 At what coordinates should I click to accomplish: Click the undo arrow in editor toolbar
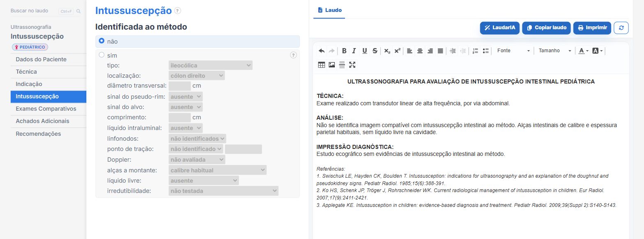coord(322,51)
